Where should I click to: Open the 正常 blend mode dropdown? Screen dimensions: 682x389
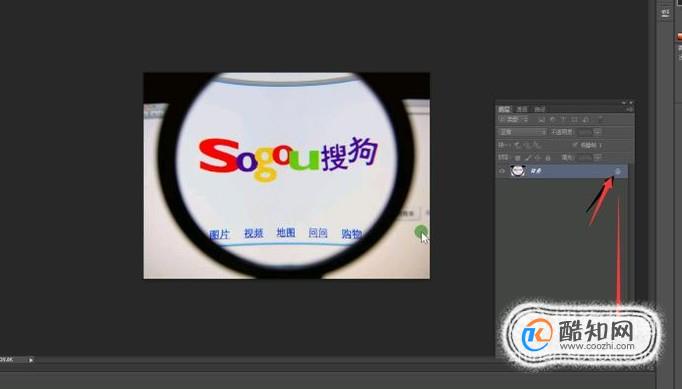pyautogui.click(x=522, y=132)
